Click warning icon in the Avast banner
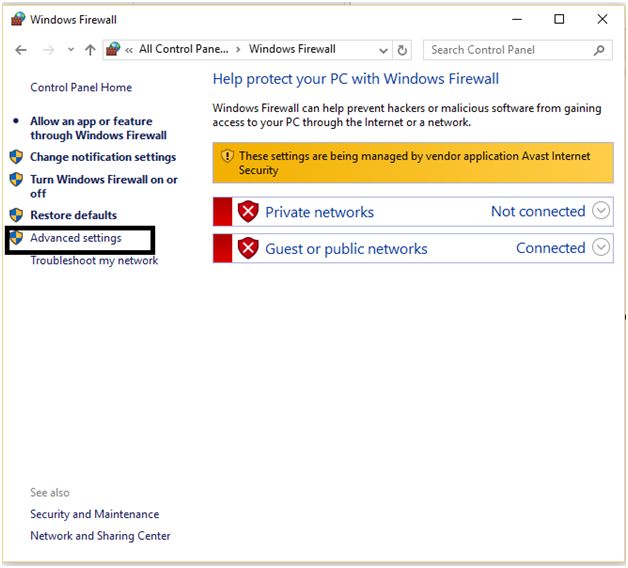This screenshot has width=628, height=568. point(227,156)
